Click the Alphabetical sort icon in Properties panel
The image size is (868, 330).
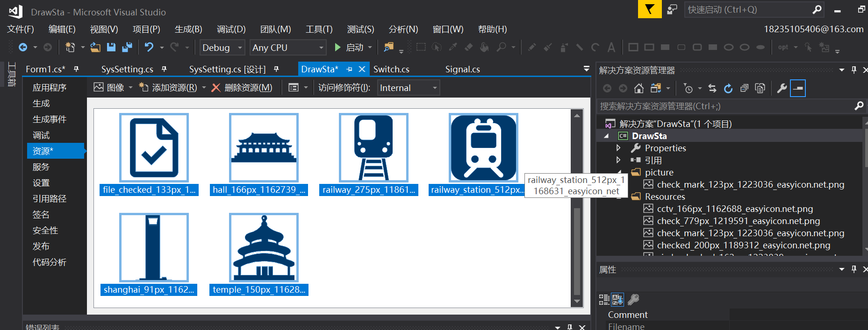coord(617,300)
